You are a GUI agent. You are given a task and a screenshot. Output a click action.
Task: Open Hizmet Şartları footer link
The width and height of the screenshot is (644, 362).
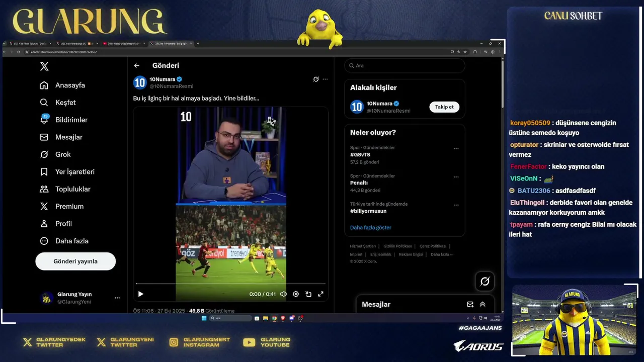click(363, 246)
